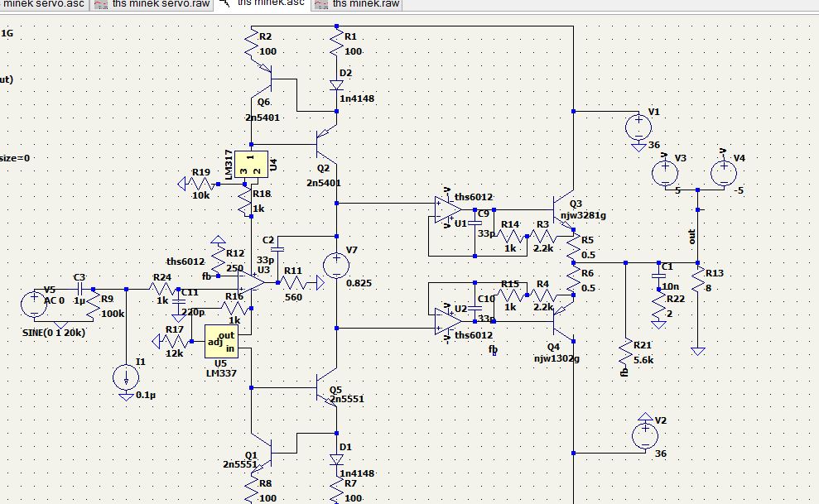Select resistor R24 symbol
The height and width of the screenshot is (504, 819).
point(162,289)
